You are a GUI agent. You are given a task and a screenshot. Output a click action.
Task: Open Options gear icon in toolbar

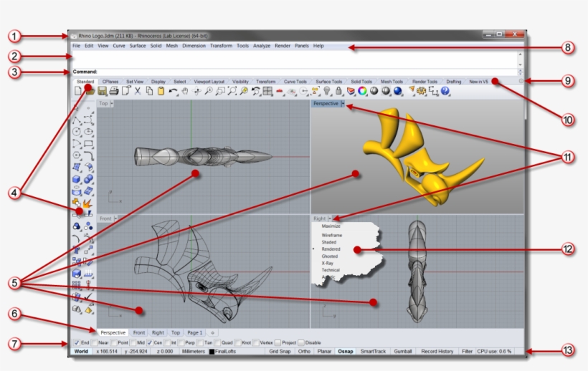point(422,91)
